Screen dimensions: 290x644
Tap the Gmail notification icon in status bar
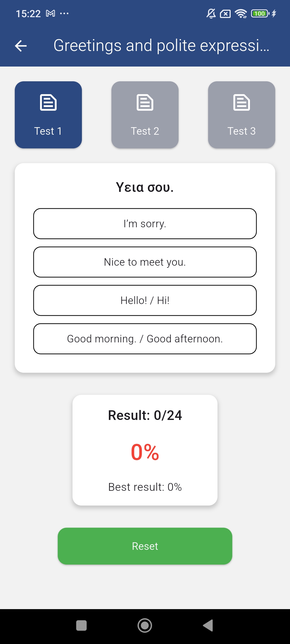pyautogui.click(x=50, y=13)
